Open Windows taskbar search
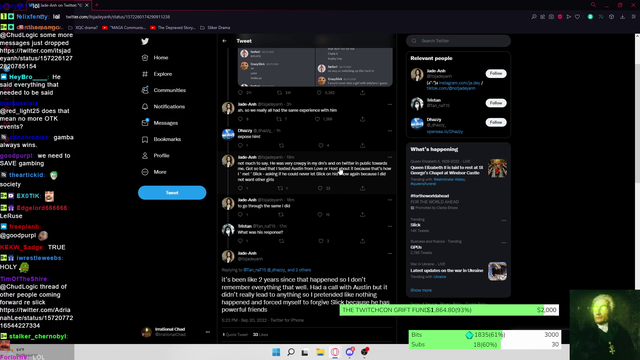 click(291, 352)
